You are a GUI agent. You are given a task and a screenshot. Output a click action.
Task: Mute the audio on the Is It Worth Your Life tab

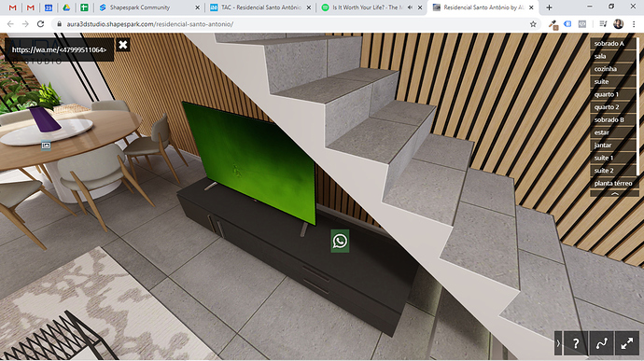pyautogui.click(x=411, y=7)
